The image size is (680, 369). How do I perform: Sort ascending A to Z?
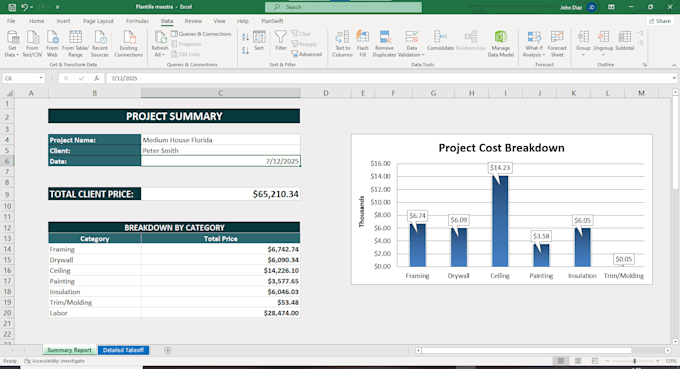pyautogui.click(x=245, y=38)
